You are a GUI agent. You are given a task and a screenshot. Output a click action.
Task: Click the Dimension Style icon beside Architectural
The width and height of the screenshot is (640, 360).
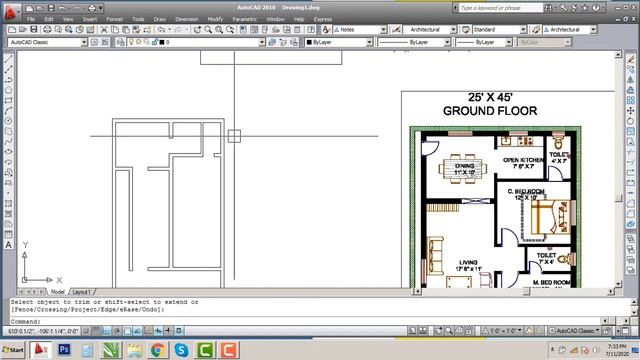[x=396, y=30]
